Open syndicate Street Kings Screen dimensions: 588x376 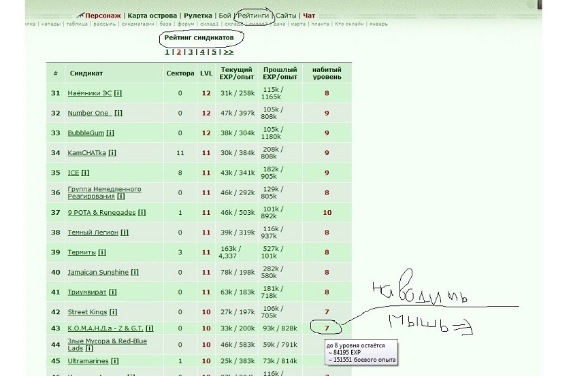click(87, 312)
